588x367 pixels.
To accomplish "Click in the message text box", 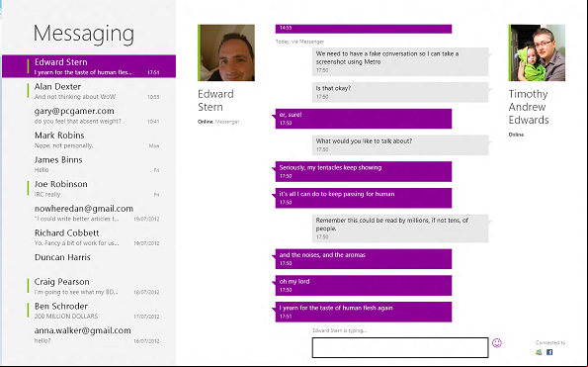I will pos(400,347).
